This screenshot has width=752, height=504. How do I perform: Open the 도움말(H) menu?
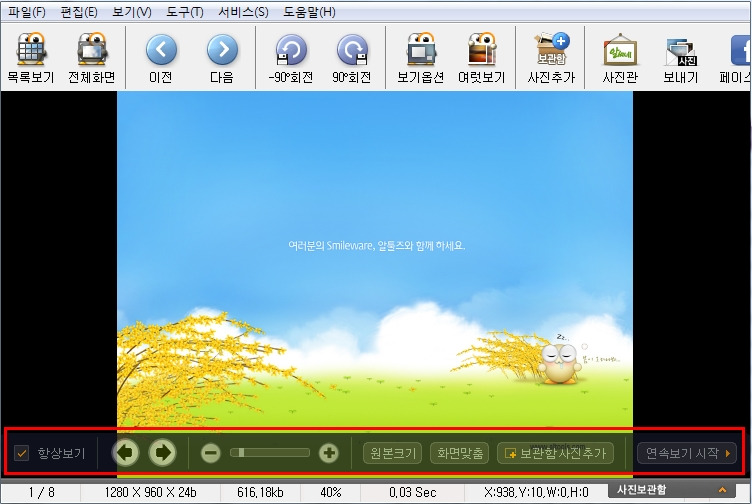coord(309,12)
